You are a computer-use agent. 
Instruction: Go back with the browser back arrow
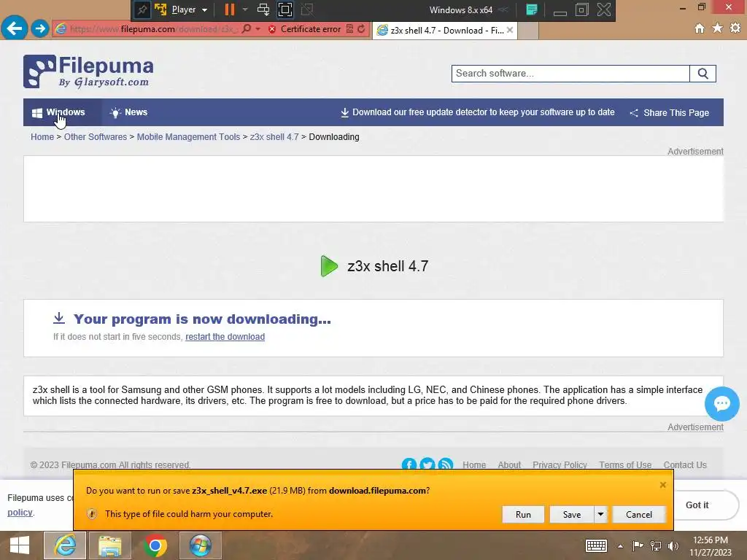click(x=15, y=28)
